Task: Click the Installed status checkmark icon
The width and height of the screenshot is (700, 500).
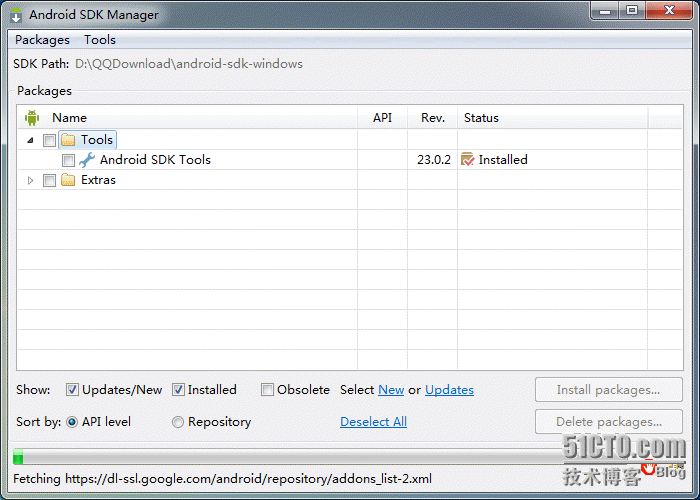Action: click(467, 159)
